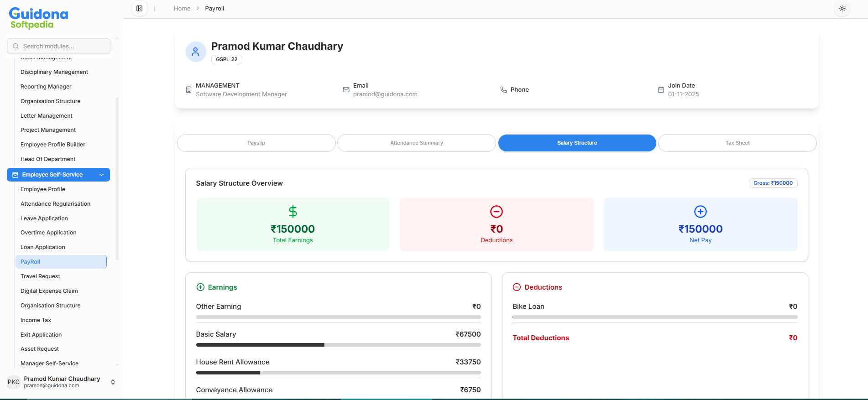Screen dimensions: 868x400
Task: Click the Gross ₹150000 badge
Action: tap(773, 183)
